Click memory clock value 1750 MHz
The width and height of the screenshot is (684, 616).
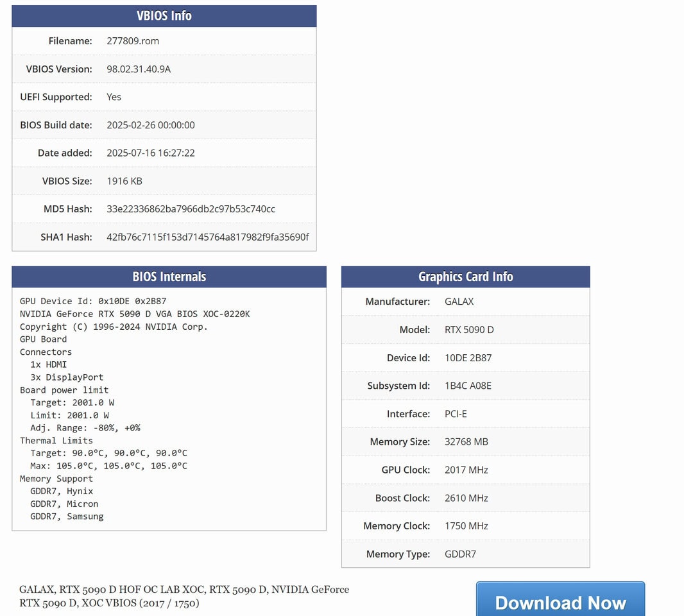pyautogui.click(x=466, y=526)
